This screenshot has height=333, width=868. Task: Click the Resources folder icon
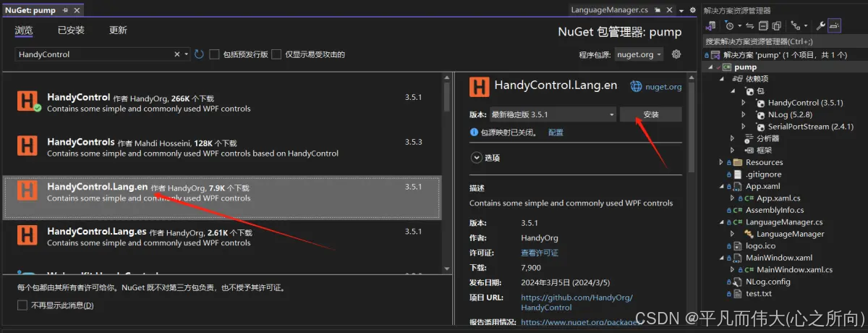[x=738, y=162]
